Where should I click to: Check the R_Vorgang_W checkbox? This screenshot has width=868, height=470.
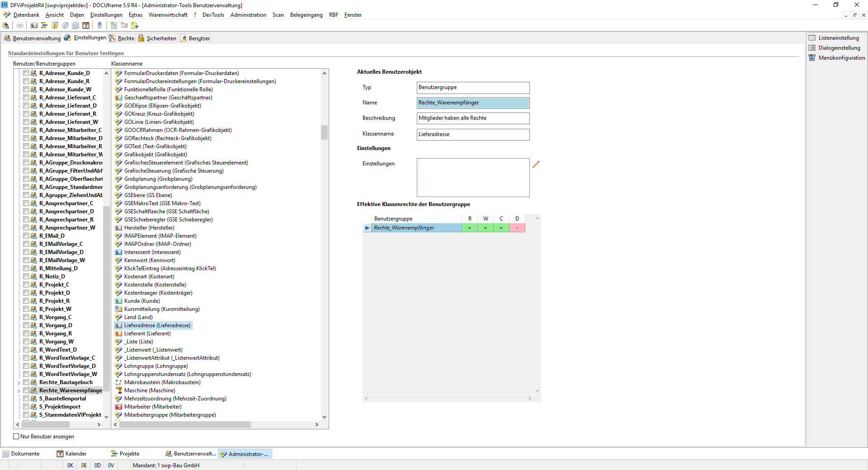click(26, 342)
